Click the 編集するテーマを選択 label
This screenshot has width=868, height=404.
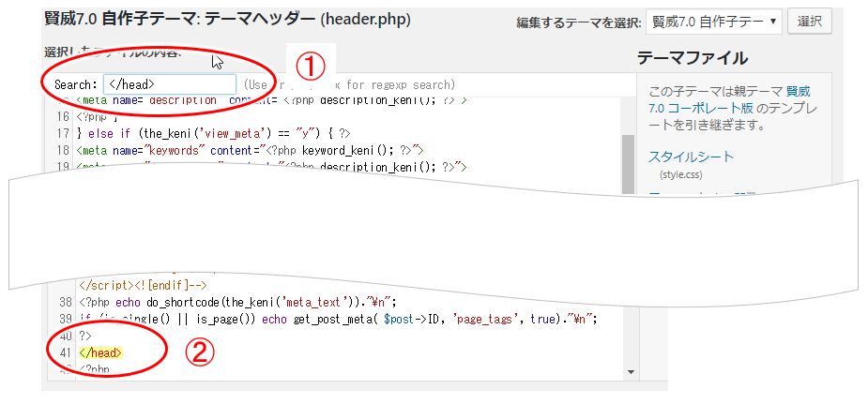point(579,22)
